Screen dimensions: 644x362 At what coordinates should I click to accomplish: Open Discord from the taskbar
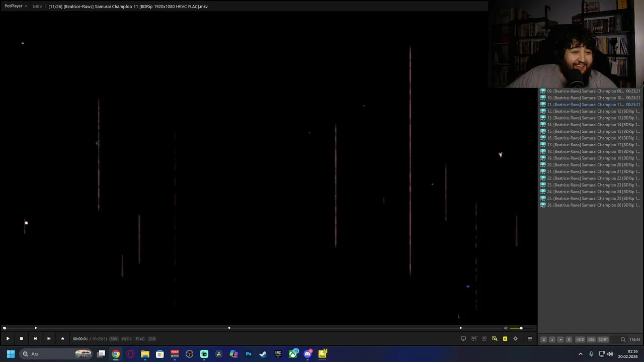coord(307,354)
